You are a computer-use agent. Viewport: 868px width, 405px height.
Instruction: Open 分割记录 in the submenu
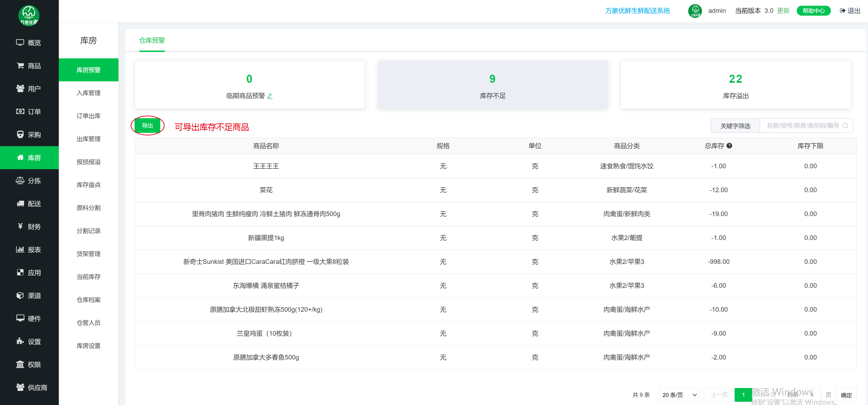coord(89,231)
